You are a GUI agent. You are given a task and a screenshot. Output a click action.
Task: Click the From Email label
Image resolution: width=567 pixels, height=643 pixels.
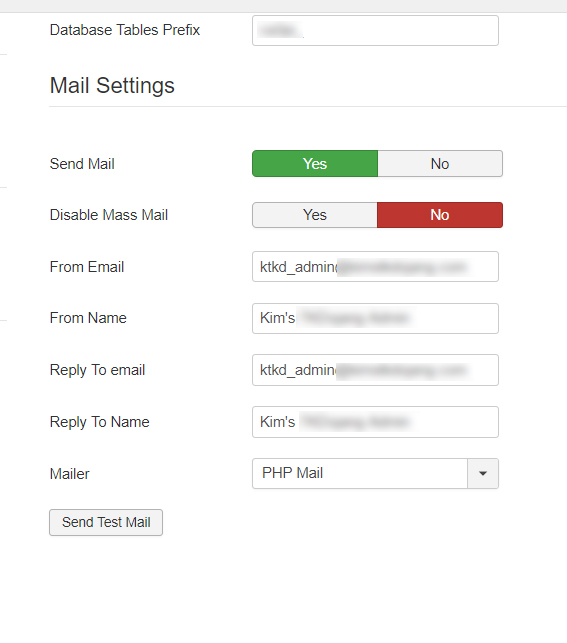[x=87, y=267]
